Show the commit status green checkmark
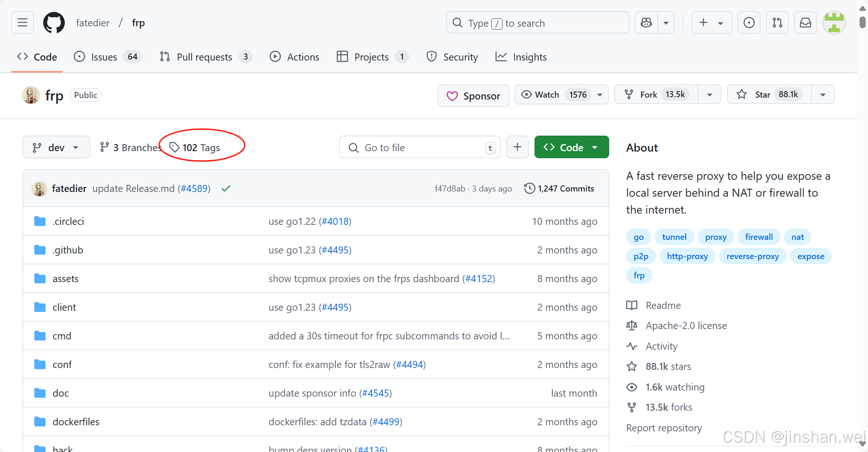The image size is (868, 452). click(226, 188)
